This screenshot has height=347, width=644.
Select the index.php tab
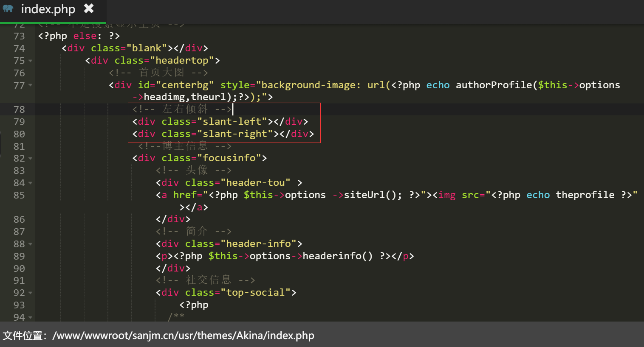click(48, 9)
